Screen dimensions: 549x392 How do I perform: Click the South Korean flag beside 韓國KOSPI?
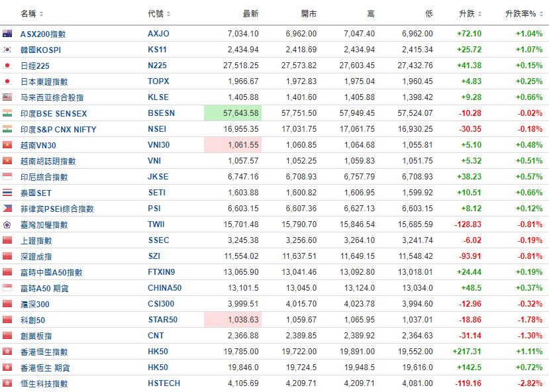pos(7,50)
